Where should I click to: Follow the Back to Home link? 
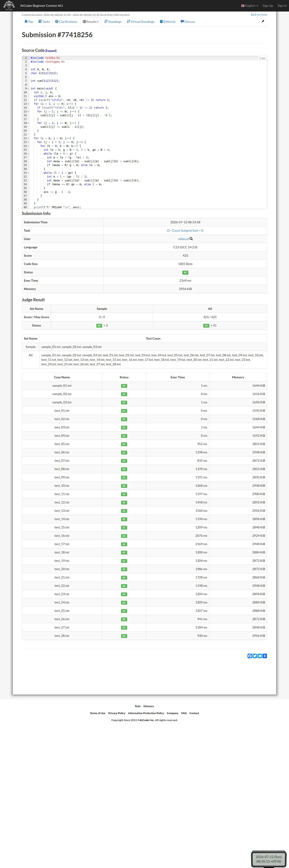[259, 14]
